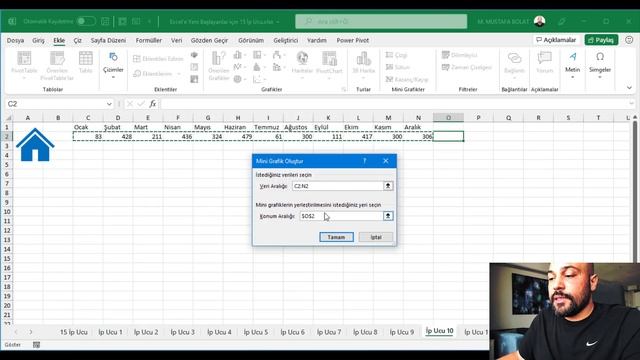Click the macro record icon in status bar
This screenshot has height=360, width=640.
[36, 345]
